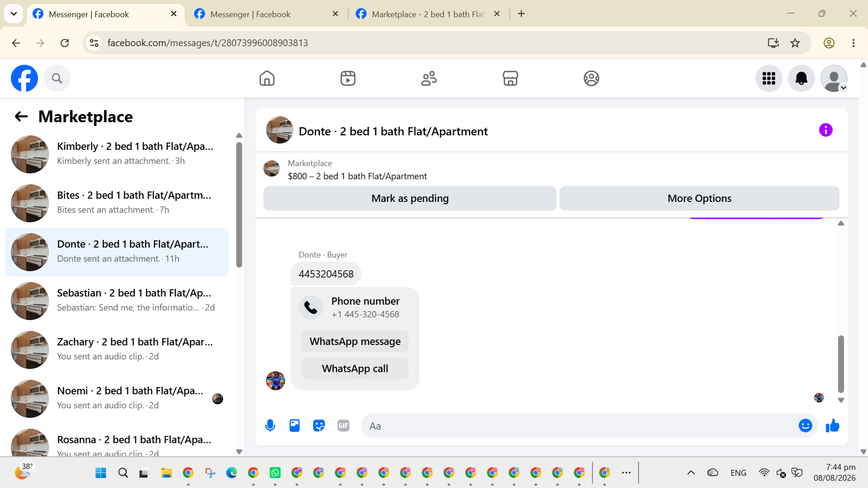Viewport: 868px width, 488px height.
Task: Attach a photo using the image icon
Action: (x=295, y=426)
